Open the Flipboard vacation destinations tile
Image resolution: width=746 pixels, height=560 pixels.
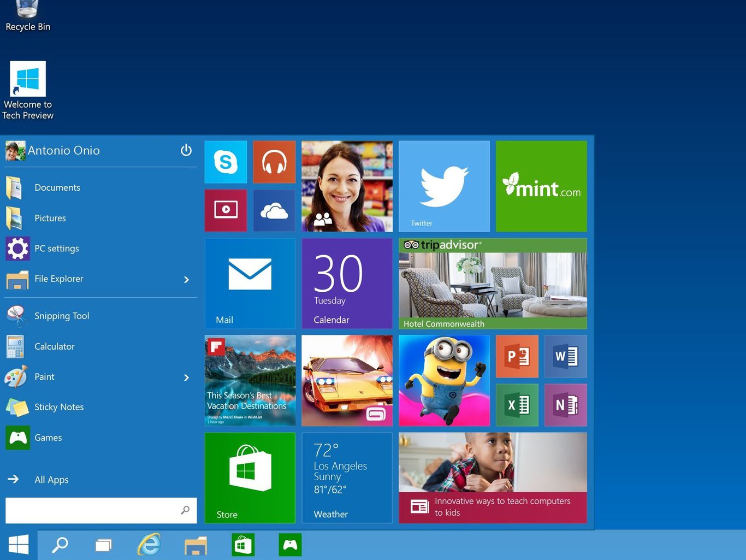pos(250,381)
